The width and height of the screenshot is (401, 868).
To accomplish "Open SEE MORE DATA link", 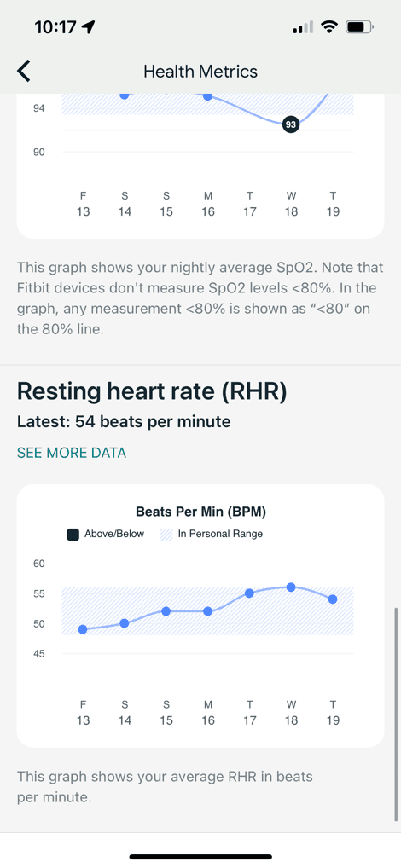I will click(x=72, y=454).
